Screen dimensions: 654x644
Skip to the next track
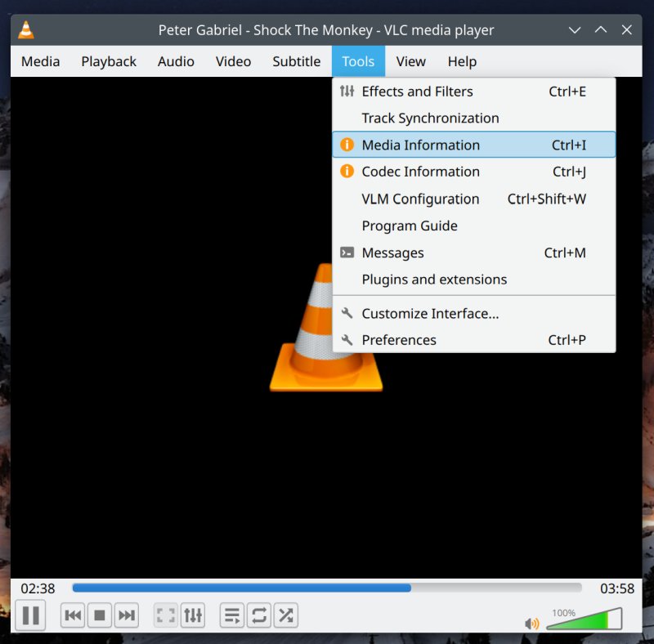(x=126, y=615)
